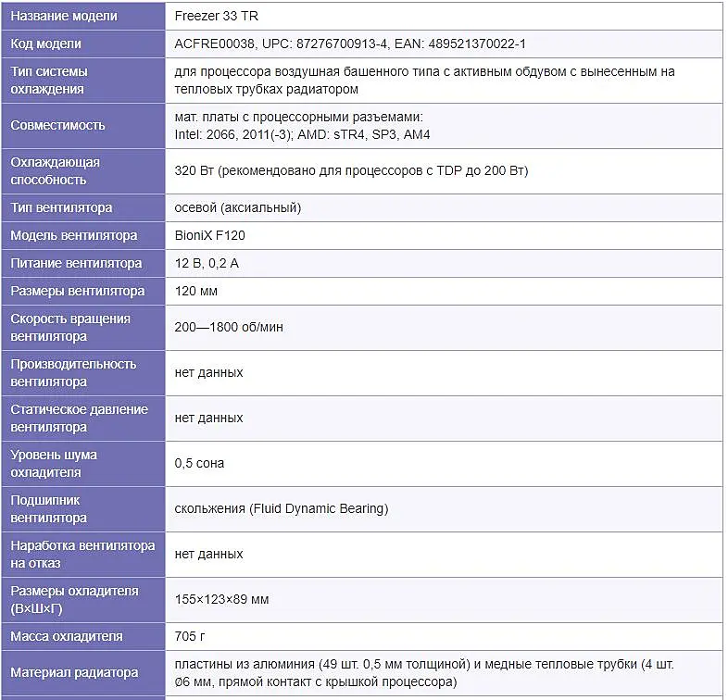The width and height of the screenshot is (728, 700).
Task: Click the '705 г' mass value
Action: [190, 637]
